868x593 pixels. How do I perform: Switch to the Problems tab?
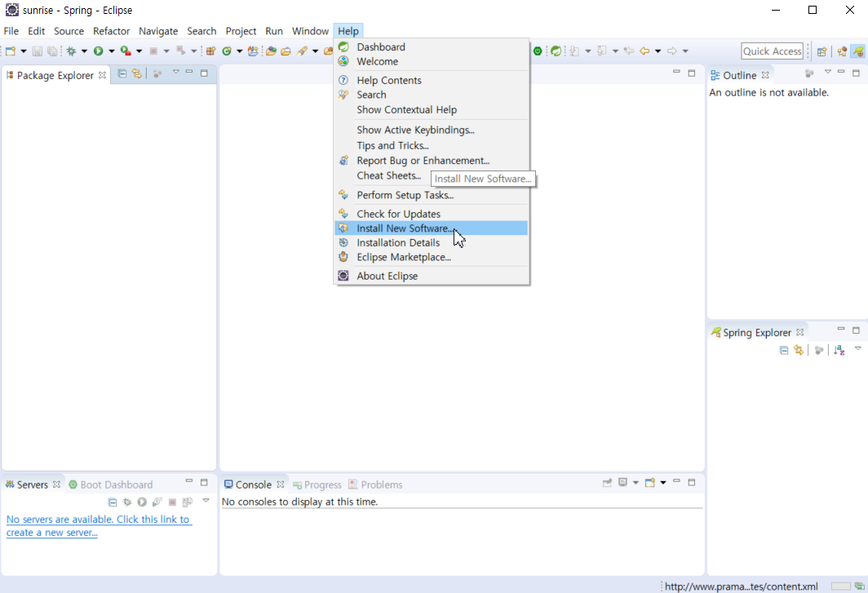(x=375, y=485)
